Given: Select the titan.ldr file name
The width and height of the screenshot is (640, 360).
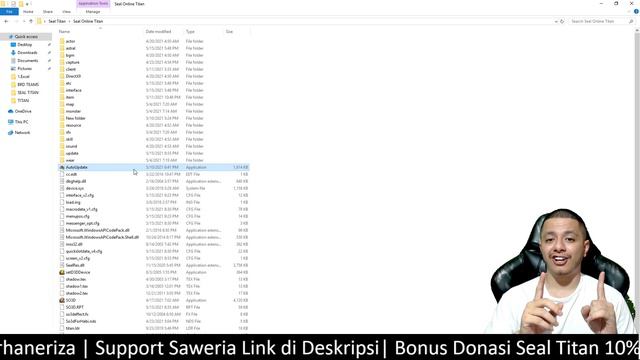Looking at the screenshot, I should (73, 328).
